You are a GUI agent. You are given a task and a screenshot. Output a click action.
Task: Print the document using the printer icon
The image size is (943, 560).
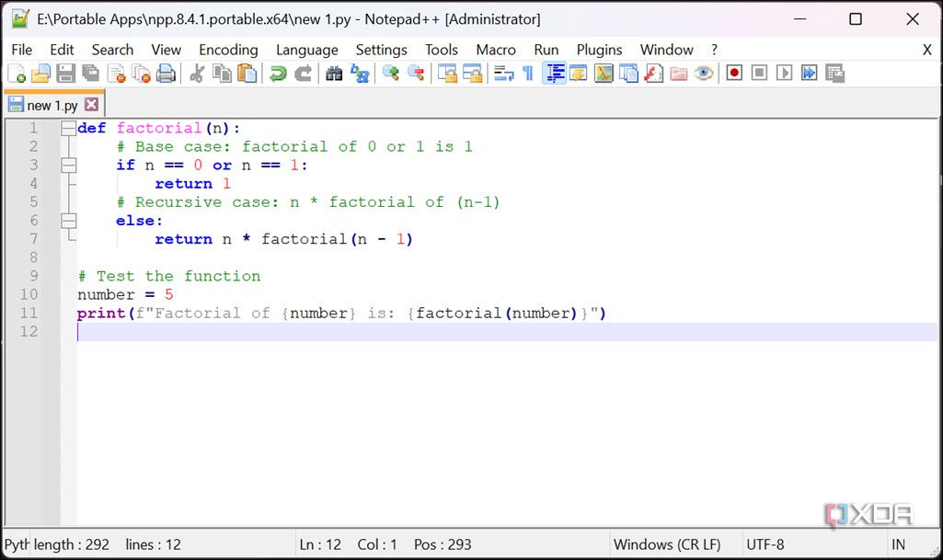click(166, 74)
